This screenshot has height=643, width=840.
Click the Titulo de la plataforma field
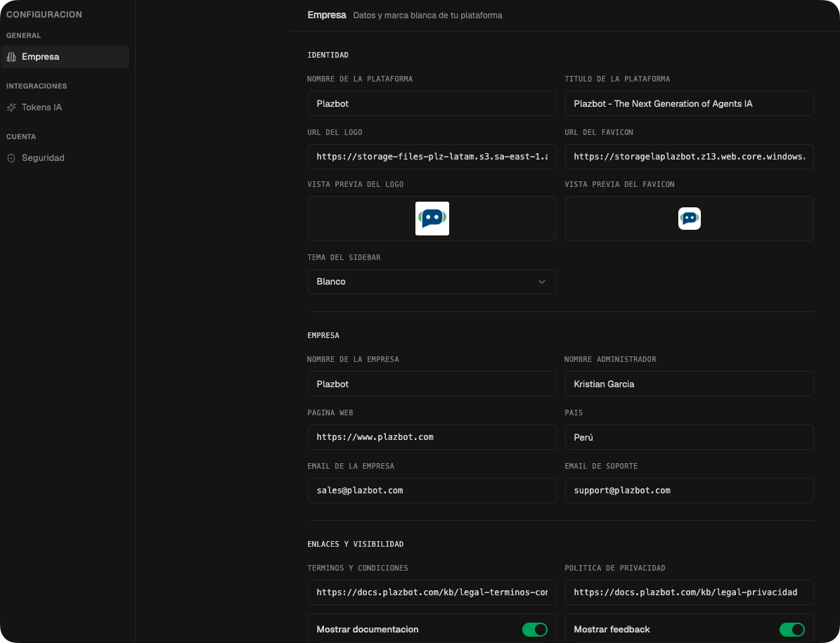(x=690, y=103)
